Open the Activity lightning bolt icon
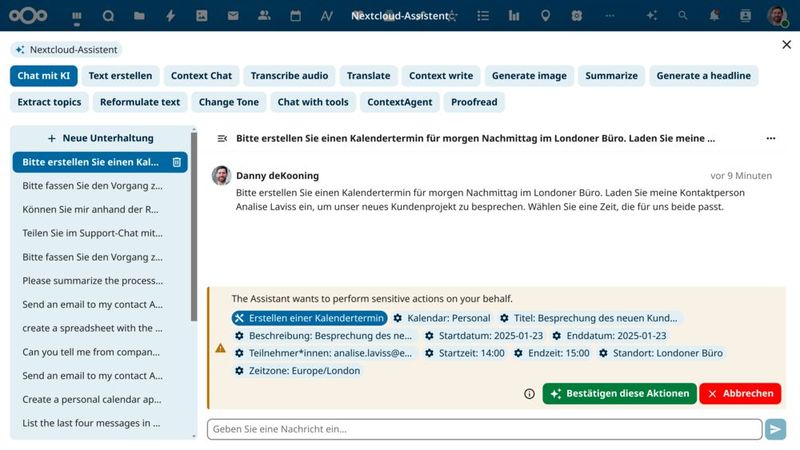 coord(170,16)
